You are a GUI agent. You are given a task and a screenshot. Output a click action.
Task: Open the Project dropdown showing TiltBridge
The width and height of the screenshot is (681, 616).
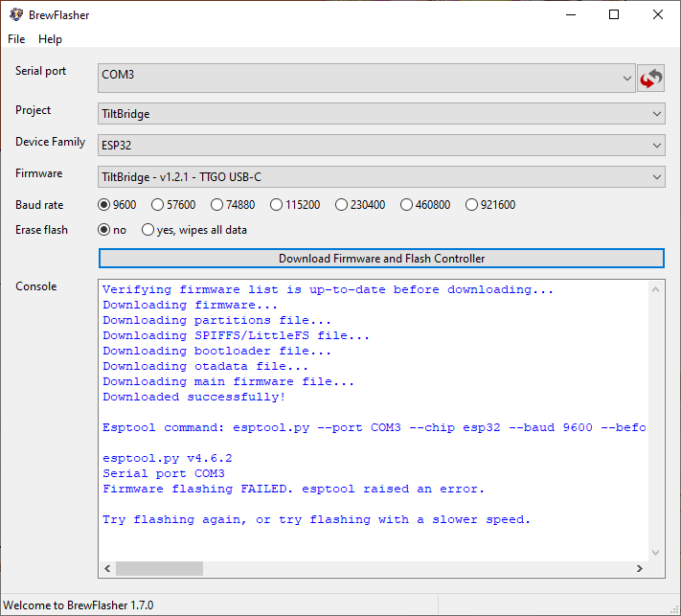[381, 114]
